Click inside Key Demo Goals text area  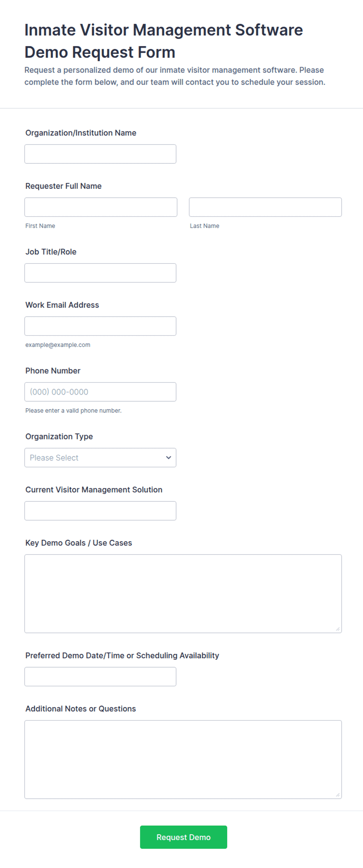pos(183,593)
